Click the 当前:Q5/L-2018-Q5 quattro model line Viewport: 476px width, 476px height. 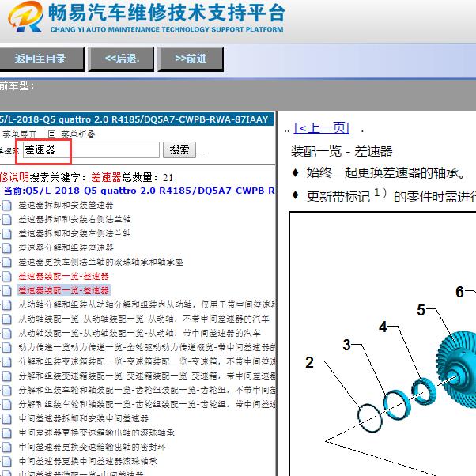139,191
